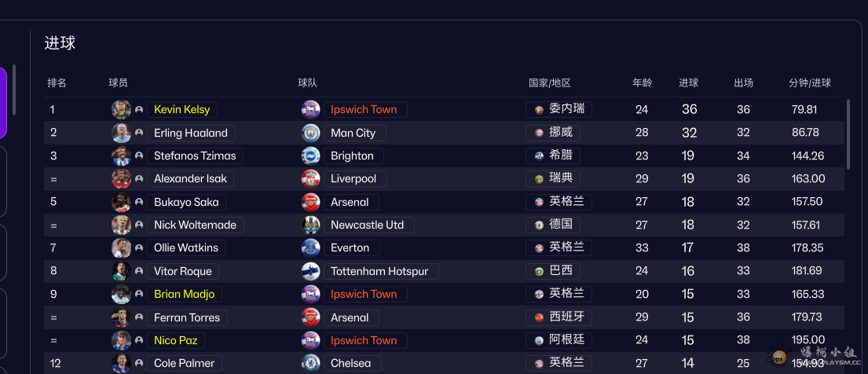Sort the table by 排名 column
Viewport: 868px width, 374px height.
pyautogui.click(x=57, y=83)
